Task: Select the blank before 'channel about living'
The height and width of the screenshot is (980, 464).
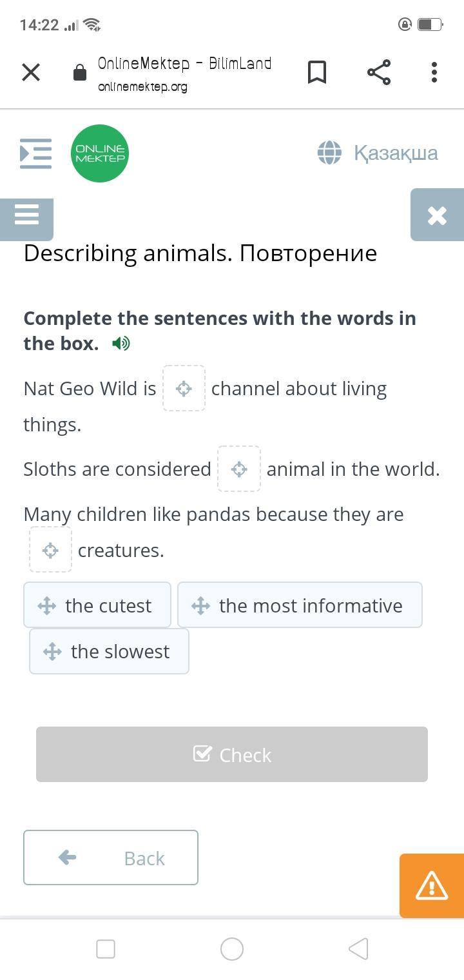Action: pyautogui.click(x=184, y=388)
